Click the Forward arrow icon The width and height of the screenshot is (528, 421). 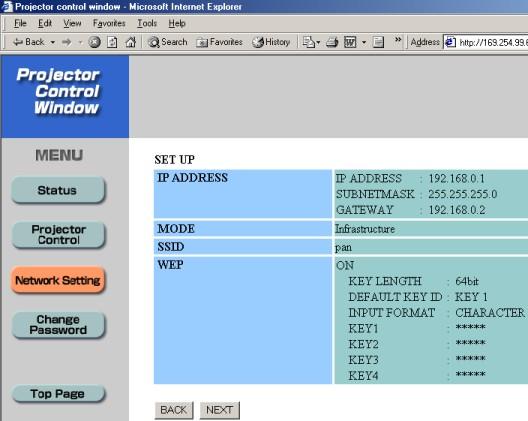point(67,42)
